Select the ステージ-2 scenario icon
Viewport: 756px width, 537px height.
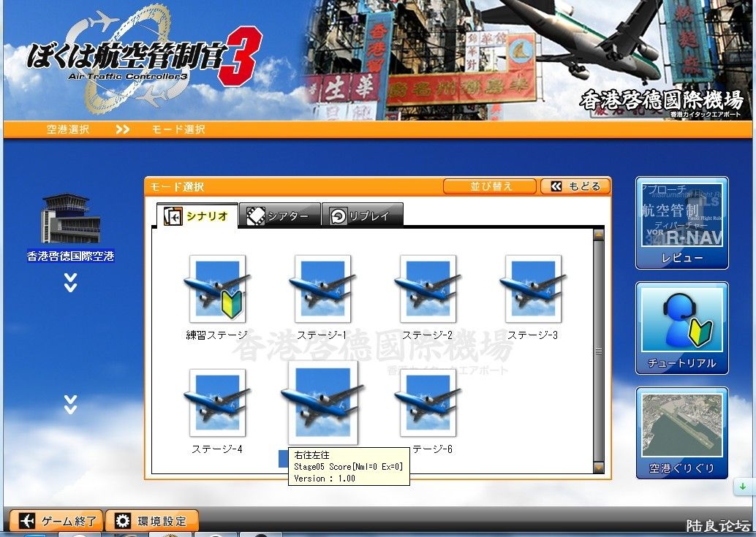point(428,289)
